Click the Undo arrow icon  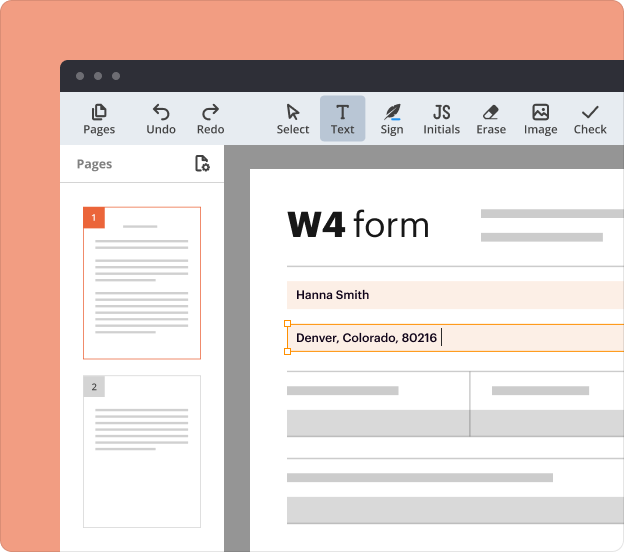click(x=161, y=112)
